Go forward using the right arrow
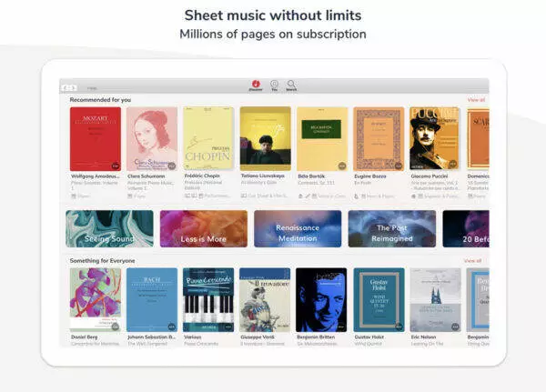546x392 pixels. [73, 87]
